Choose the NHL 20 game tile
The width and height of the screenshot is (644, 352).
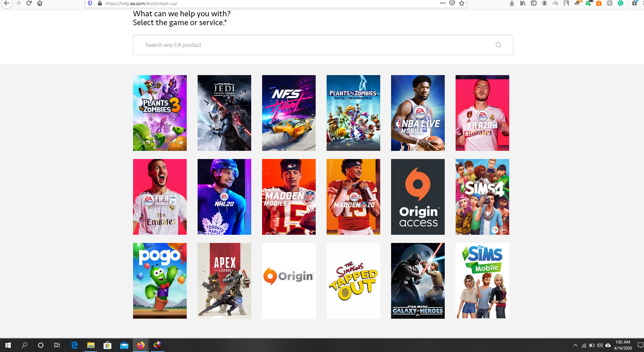pyautogui.click(x=224, y=197)
